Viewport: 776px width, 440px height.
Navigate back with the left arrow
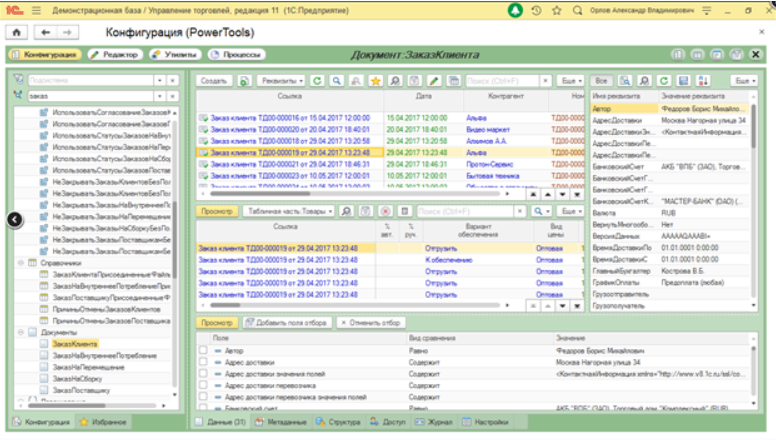[46, 32]
